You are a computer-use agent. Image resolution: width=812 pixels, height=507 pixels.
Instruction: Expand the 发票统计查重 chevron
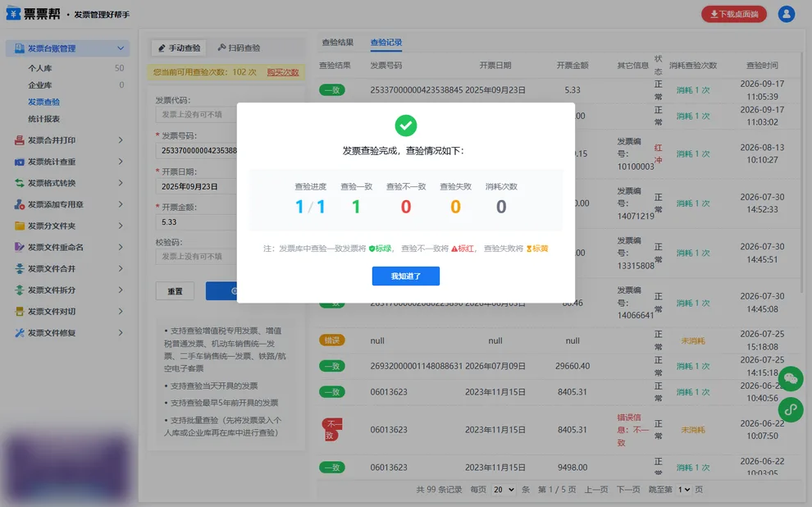coord(120,162)
